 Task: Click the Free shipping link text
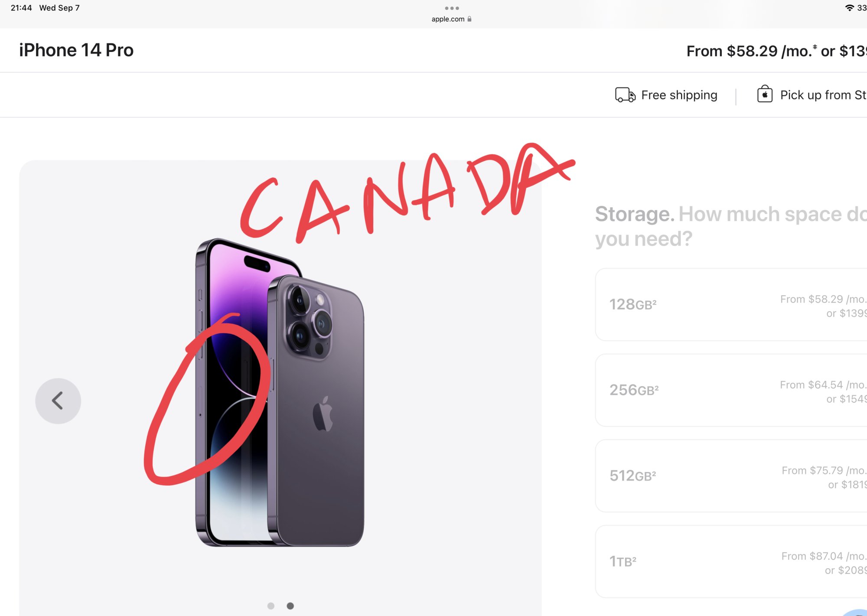pos(679,95)
